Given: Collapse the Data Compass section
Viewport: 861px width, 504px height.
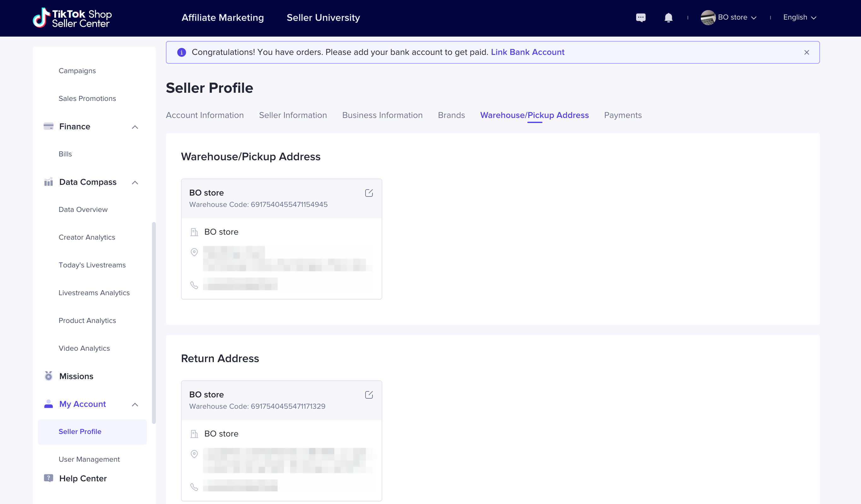Looking at the screenshot, I should tap(135, 183).
